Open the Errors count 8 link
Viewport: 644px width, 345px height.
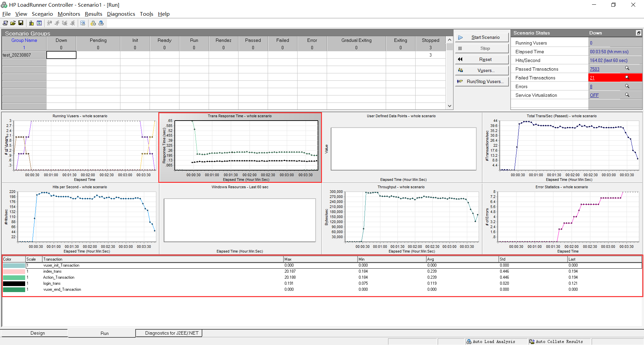[x=591, y=86]
